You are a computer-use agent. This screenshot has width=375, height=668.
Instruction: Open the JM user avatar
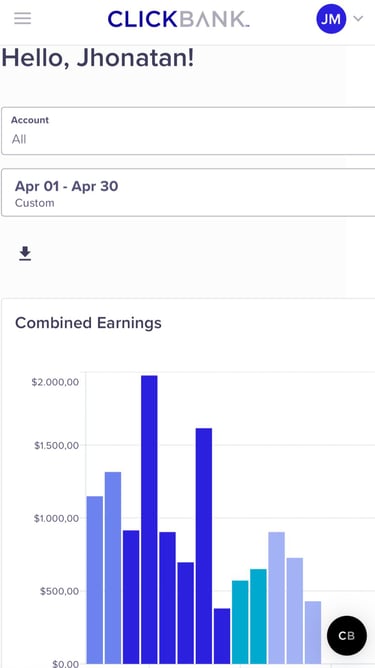pos(331,19)
